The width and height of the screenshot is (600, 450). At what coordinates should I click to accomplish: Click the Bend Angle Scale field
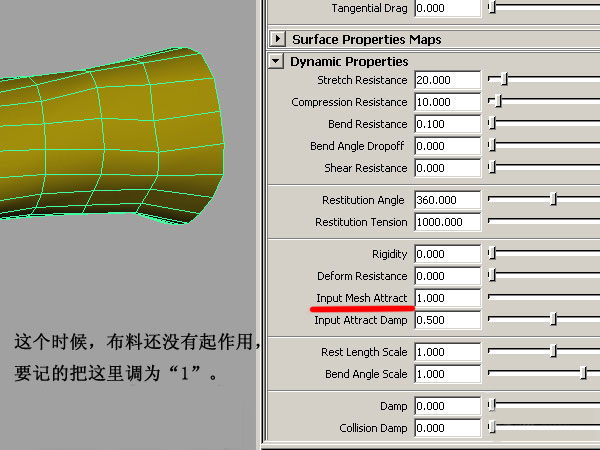click(447, 374)
